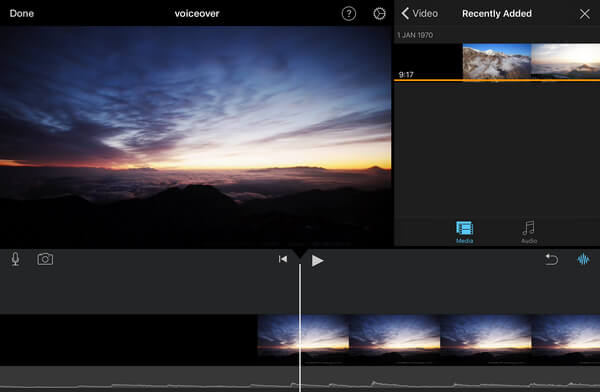This screenshot has height=392, width=600.
Task: Click the white playhead line
Action: (x=300, y=327)
